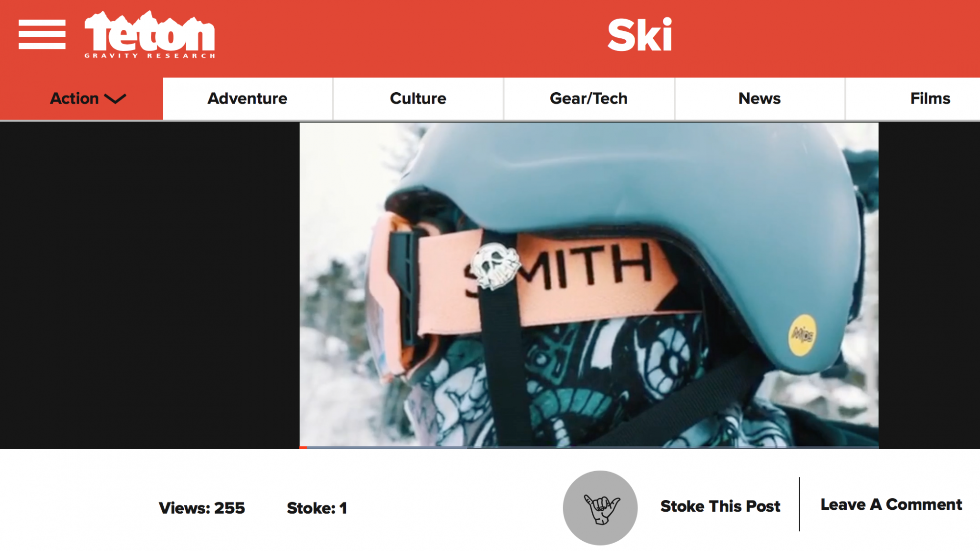Select the News tab
The image size is (980, 551).
[759, 99]
